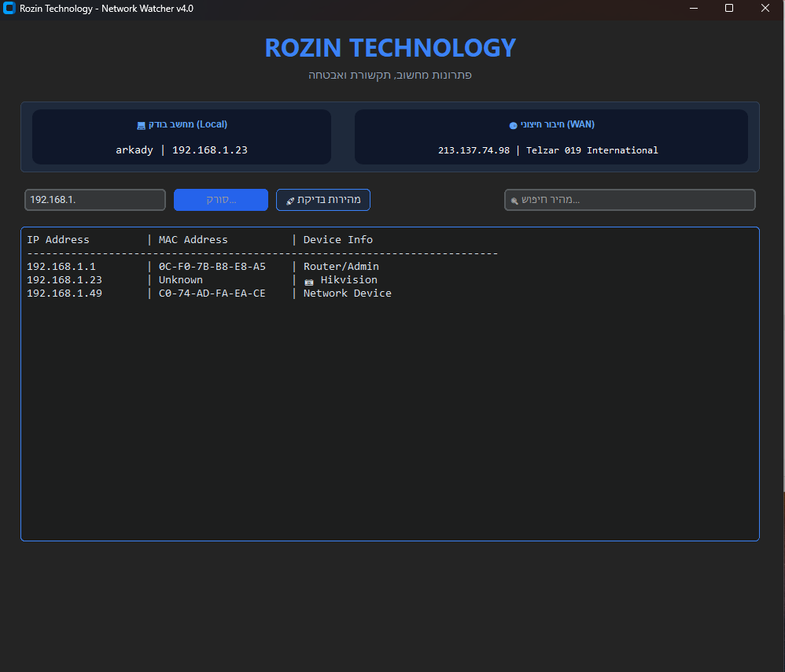Click the globe icon beside the WAN label
The width and height of the screenshot is (785, 672).
513,125
